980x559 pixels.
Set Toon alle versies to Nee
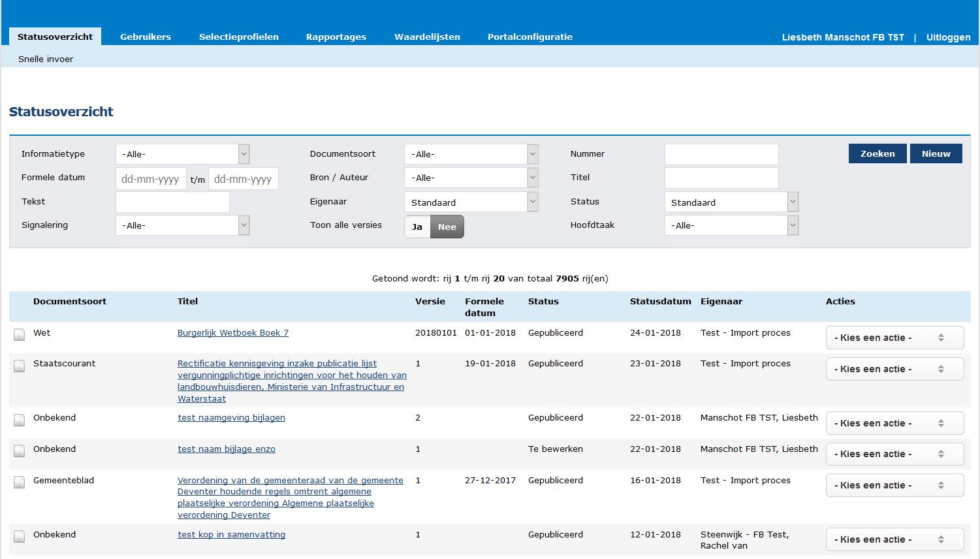[x=447, y=227]
